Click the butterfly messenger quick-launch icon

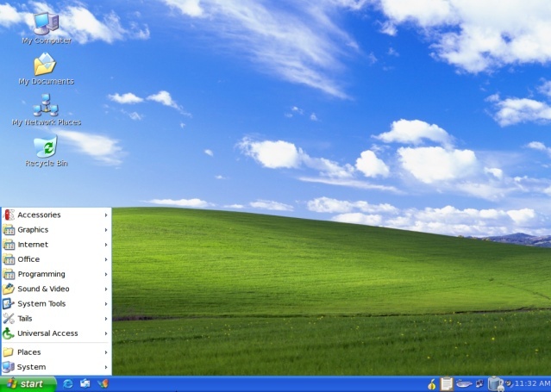pyautogui.click(x=103, y=383)
